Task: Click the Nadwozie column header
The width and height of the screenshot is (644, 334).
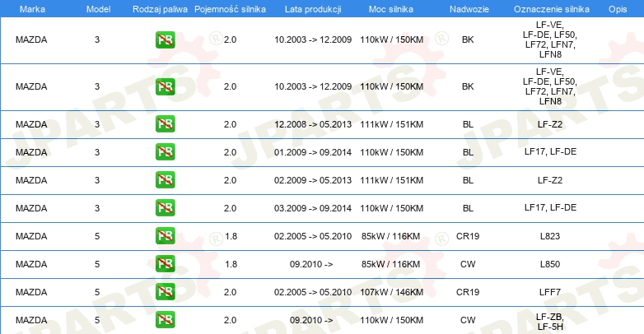Action: (469, 9)
